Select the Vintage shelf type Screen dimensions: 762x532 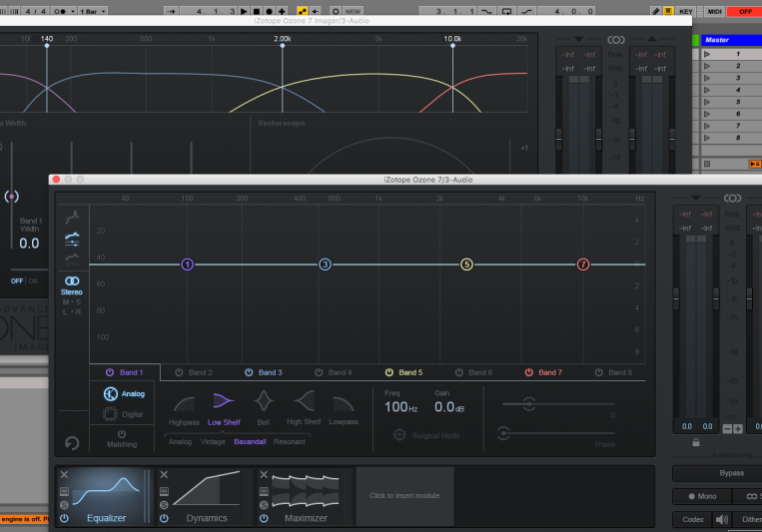click(x=213, y=441)
